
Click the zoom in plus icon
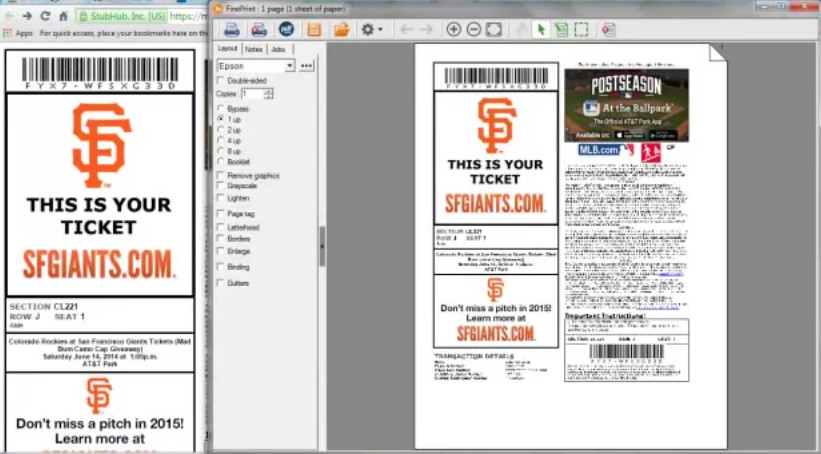[453, 30]
